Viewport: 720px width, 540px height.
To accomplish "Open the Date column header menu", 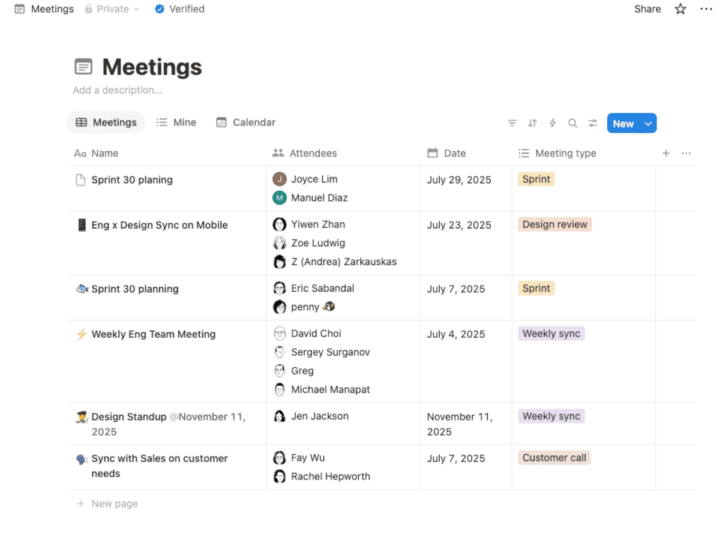I will pyautogui.click(x=446, y=153).
